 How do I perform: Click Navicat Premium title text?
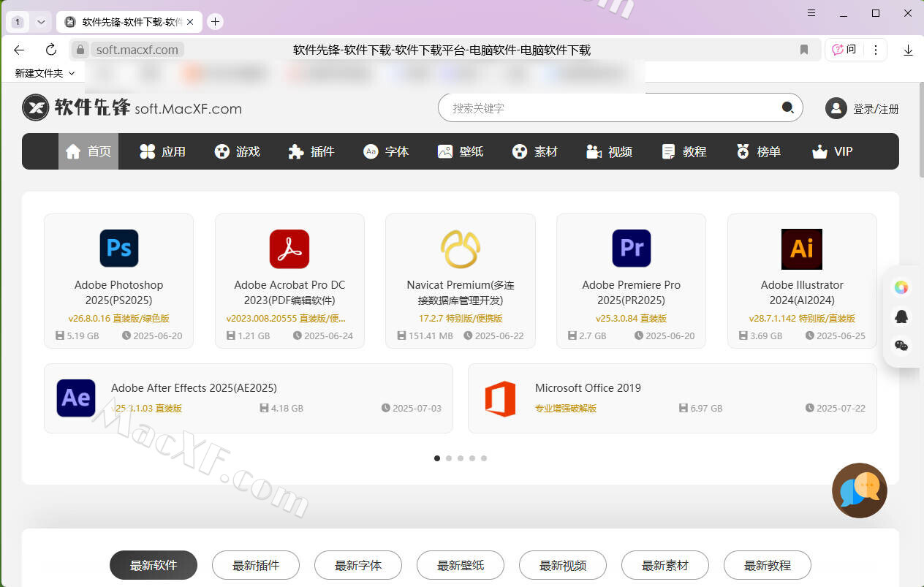[461, 292]
